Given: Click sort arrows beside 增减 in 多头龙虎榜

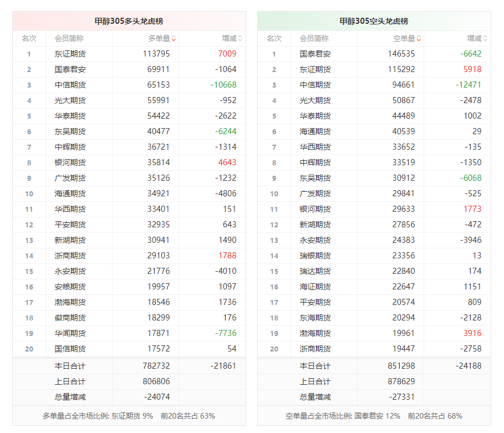Looking at the screenshot, I should tap(240, 39).
